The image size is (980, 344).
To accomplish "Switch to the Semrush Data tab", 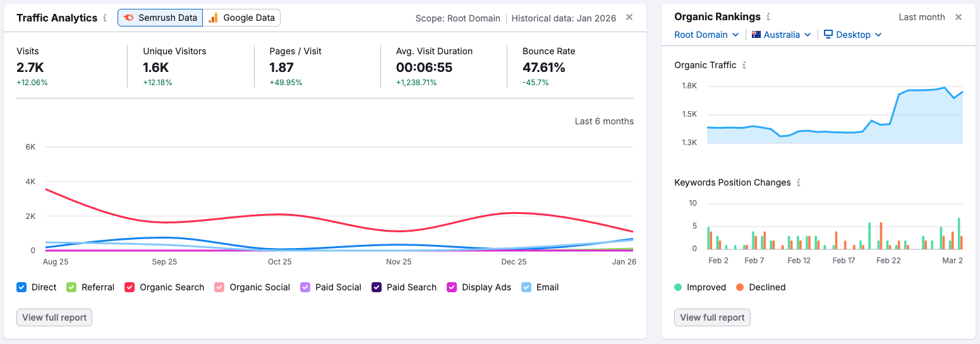I will pos(160,18).
